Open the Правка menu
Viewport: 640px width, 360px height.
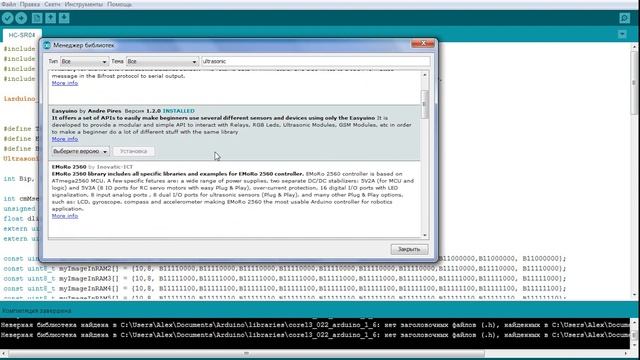[30, 4]
